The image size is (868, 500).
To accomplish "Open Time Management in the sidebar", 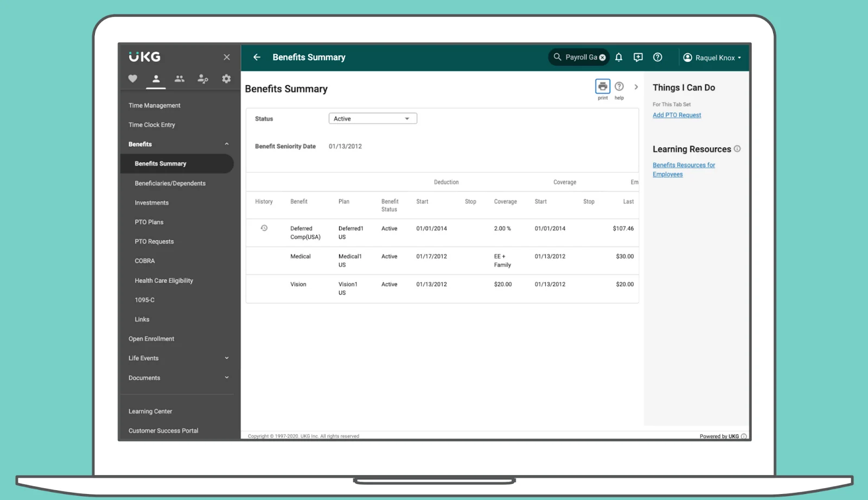I will (x=155, y=105).
